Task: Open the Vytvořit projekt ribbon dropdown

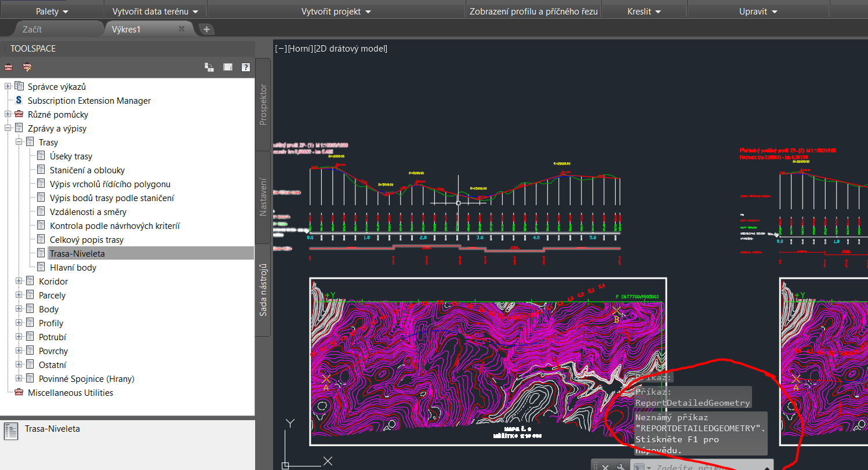Action: pos(336,12)
